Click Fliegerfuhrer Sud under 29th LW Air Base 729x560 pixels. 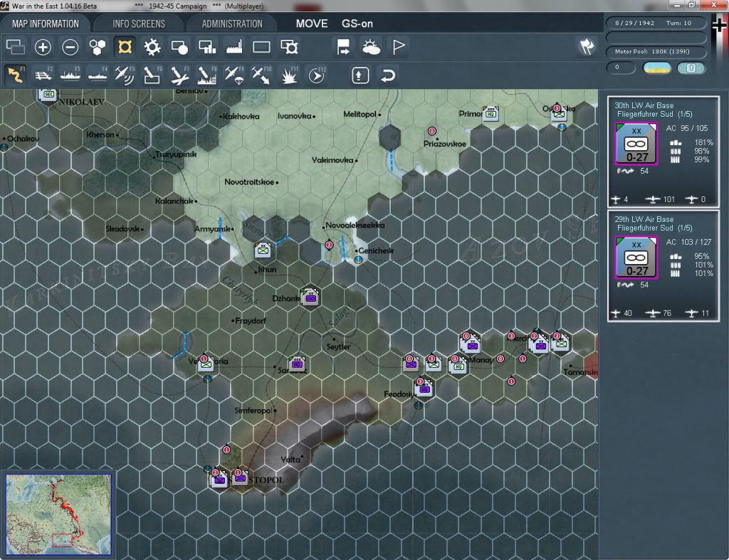[645, 228]
